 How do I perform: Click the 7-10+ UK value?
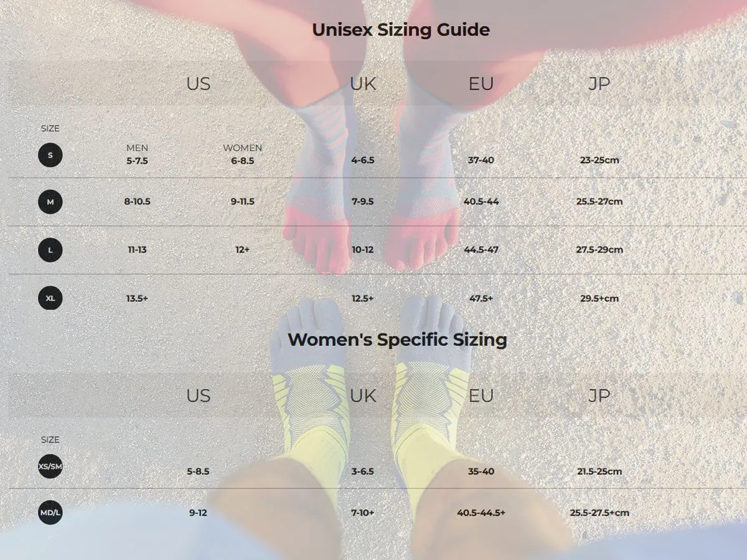pyautogui.click(x=363, y=513)
